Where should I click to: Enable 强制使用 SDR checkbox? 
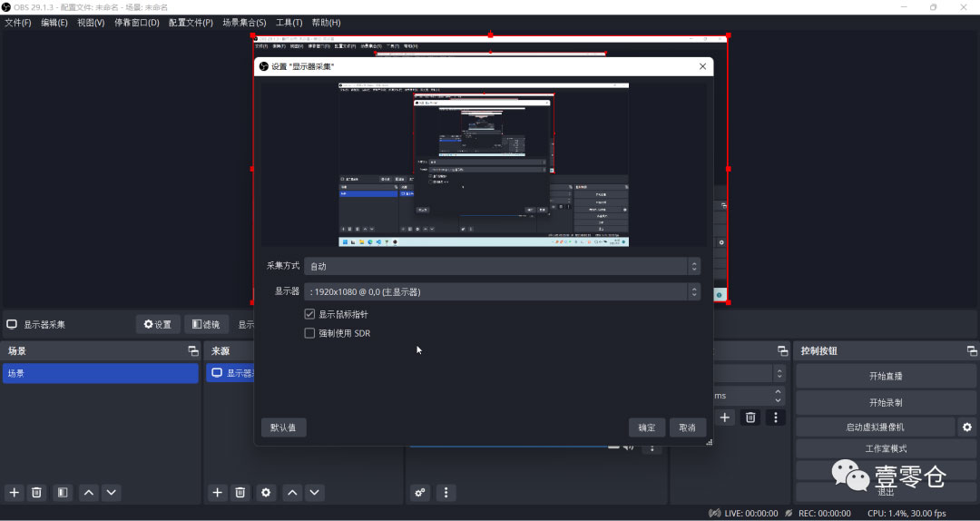point(310,333)
